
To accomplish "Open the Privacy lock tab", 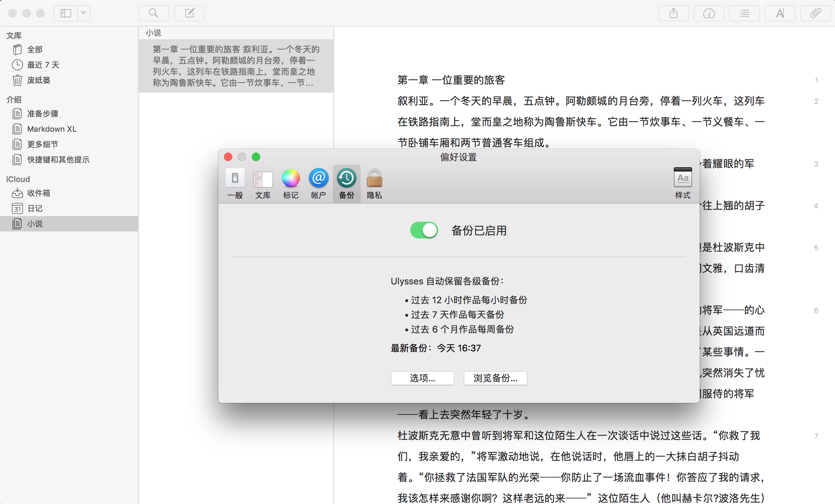I will [x=375, y=184].
